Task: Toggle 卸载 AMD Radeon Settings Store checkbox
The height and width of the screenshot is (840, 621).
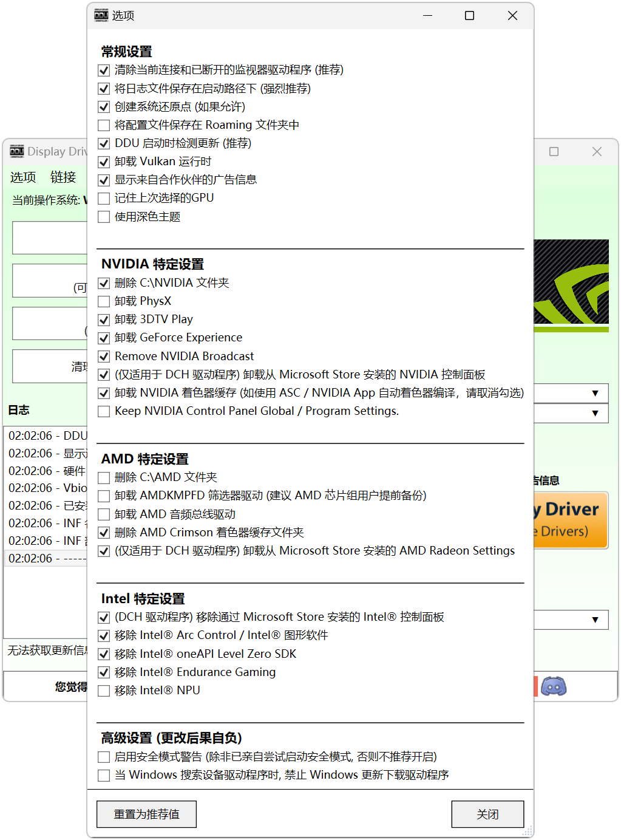Action: click(x=104, y=551)
